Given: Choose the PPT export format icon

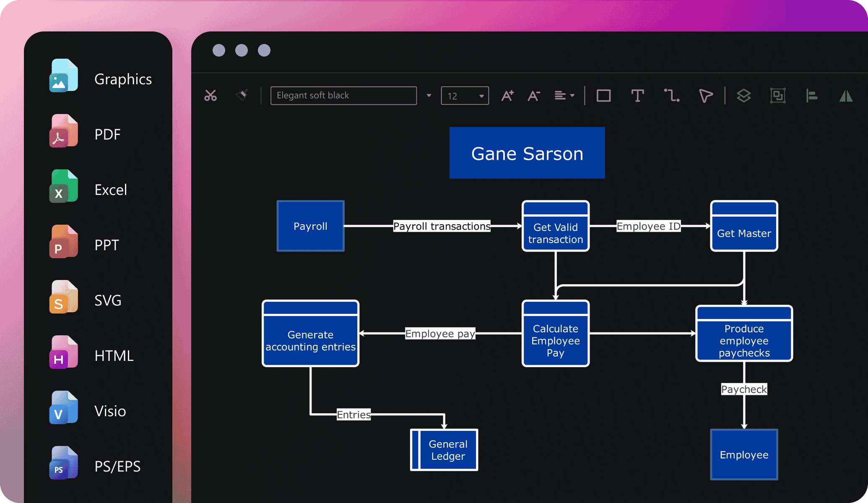Looking at the screenshot, I should 64,241.
